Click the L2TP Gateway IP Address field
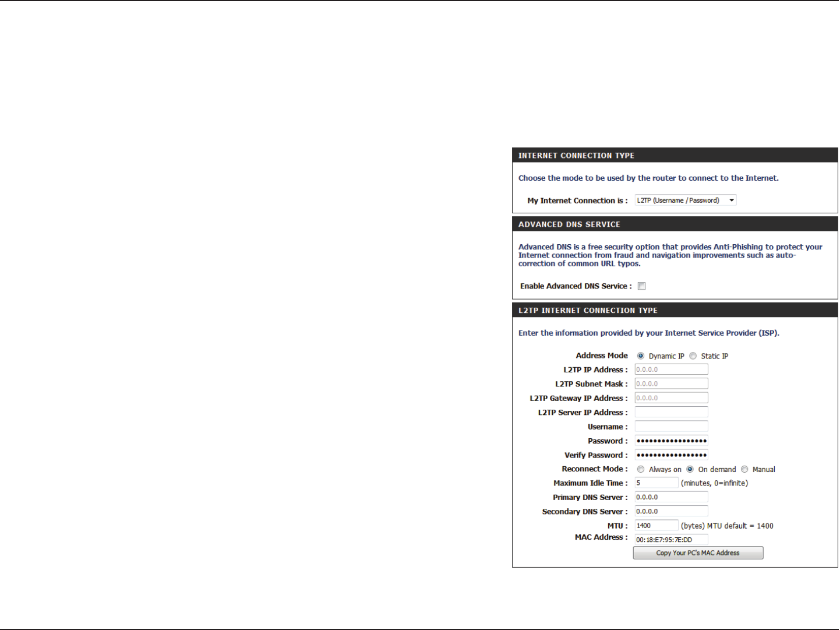 (x=671, y=398)
